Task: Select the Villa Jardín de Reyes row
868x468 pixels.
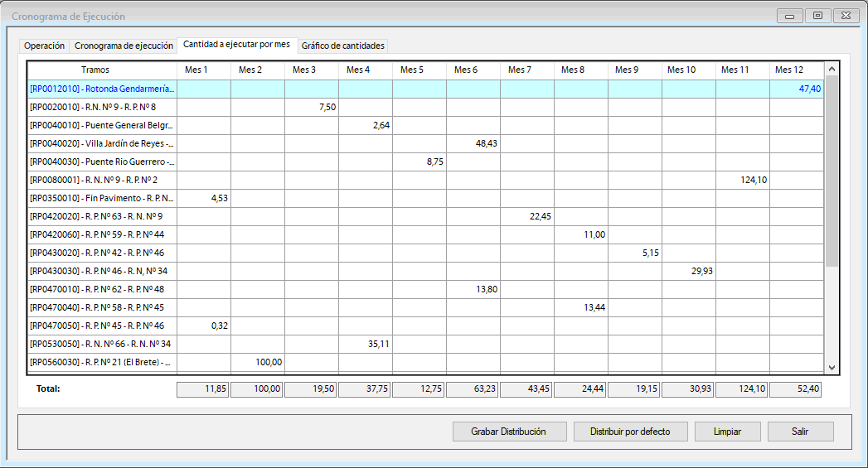Action: [102, 143]
